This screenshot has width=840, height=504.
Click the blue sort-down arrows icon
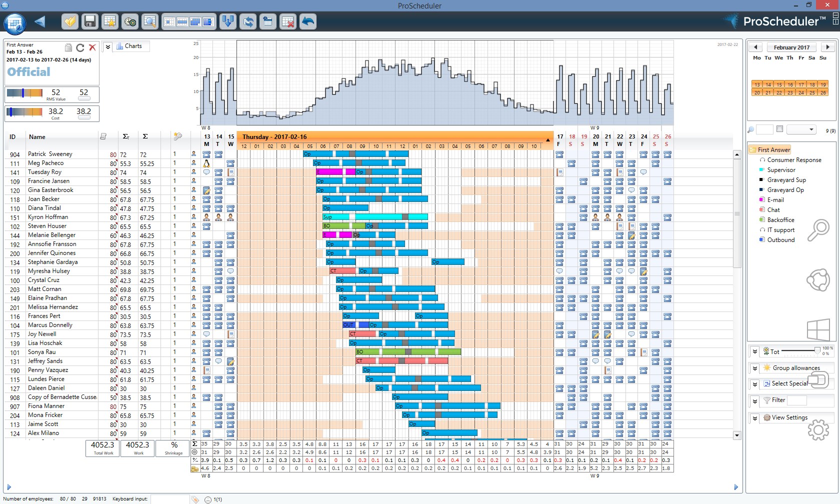click(x=228, y=21)
